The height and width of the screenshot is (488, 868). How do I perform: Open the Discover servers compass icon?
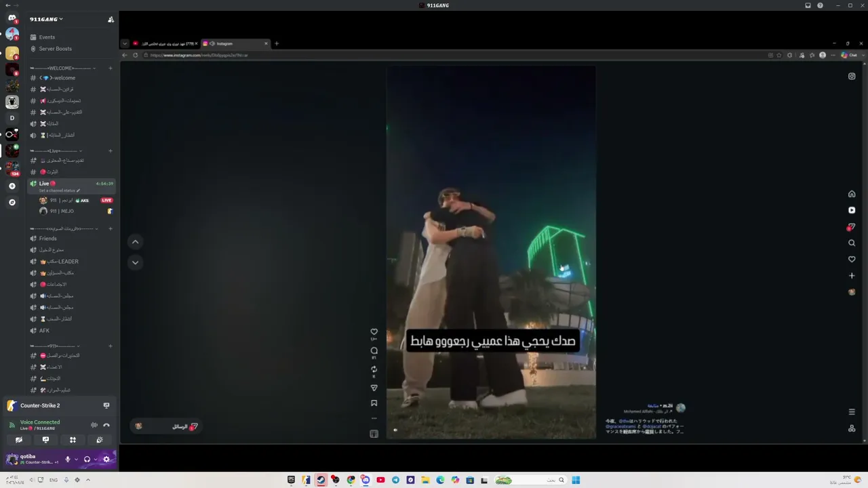point(12,202)
